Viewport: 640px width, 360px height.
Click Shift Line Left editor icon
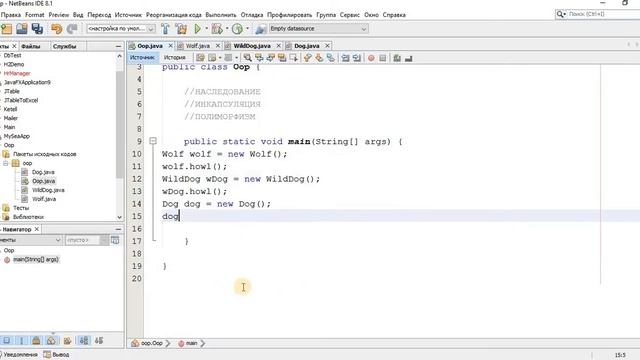[x=345, y=58]
